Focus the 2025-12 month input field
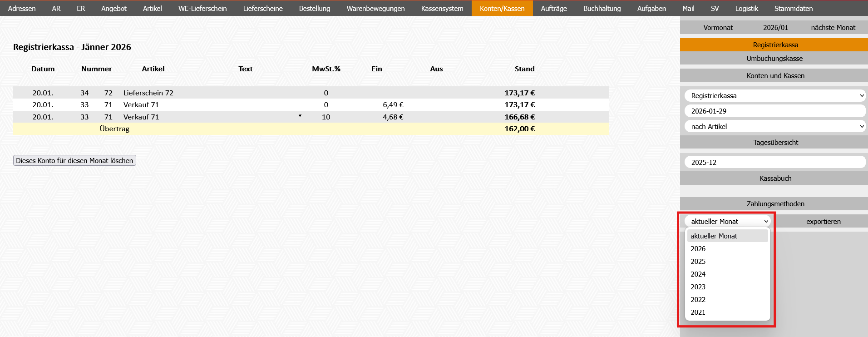 tap(774, 163)
